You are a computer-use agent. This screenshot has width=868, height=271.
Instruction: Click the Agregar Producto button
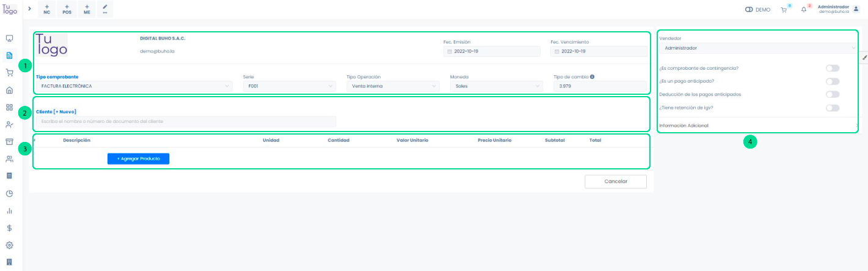[138, 158]
